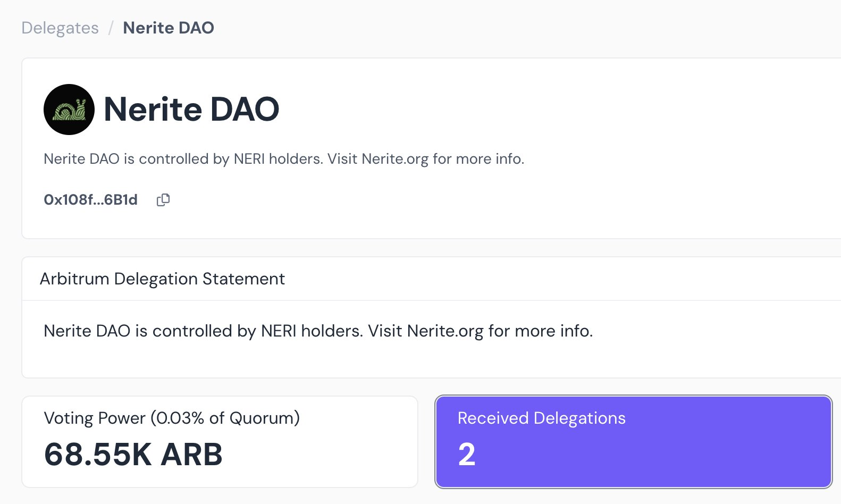Click Nerite.org mention in the delegation statement
841x504 pixels.
tap(445, 331)
